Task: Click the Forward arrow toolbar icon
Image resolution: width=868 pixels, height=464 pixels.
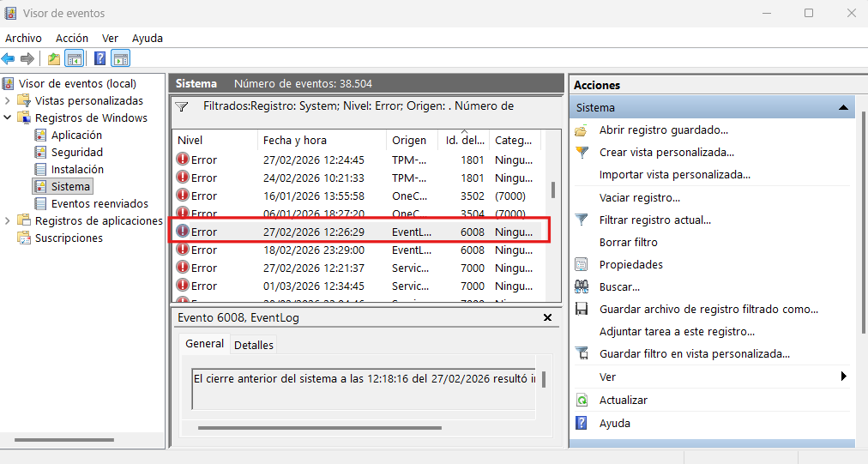Action: pyautogui.click(x=27, y=58)
